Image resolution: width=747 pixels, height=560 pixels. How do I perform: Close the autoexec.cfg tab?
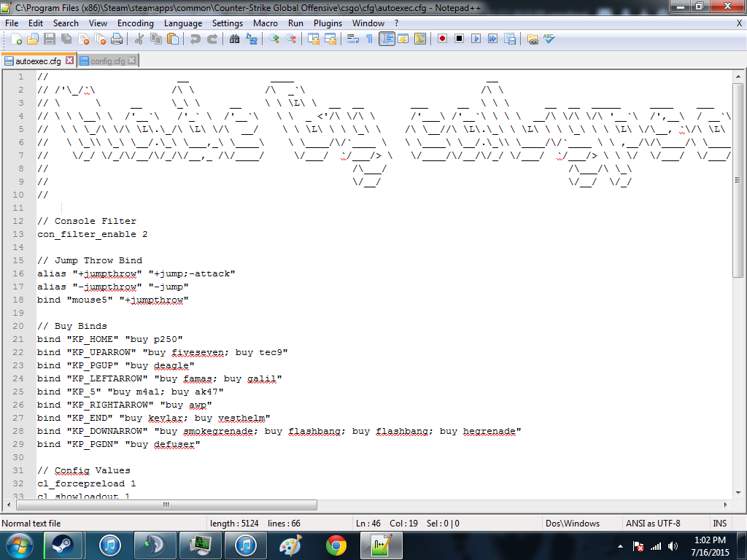(69, 61)
